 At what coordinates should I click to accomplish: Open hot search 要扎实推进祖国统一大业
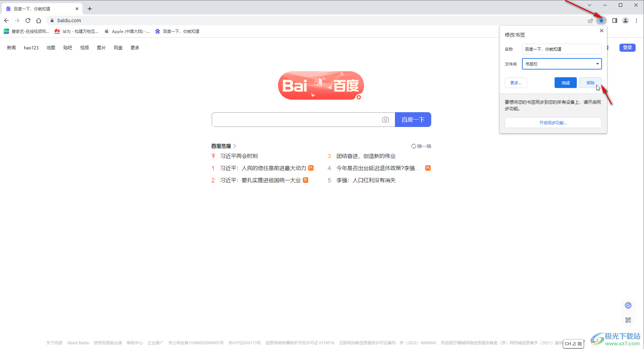tap(260, 180)
